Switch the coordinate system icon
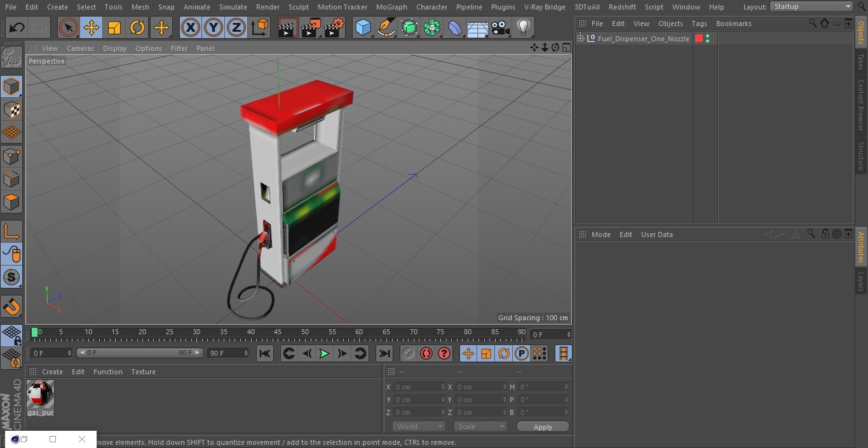Image resolution: width=868 pixels, height=448 pixels. pos(260,28)
